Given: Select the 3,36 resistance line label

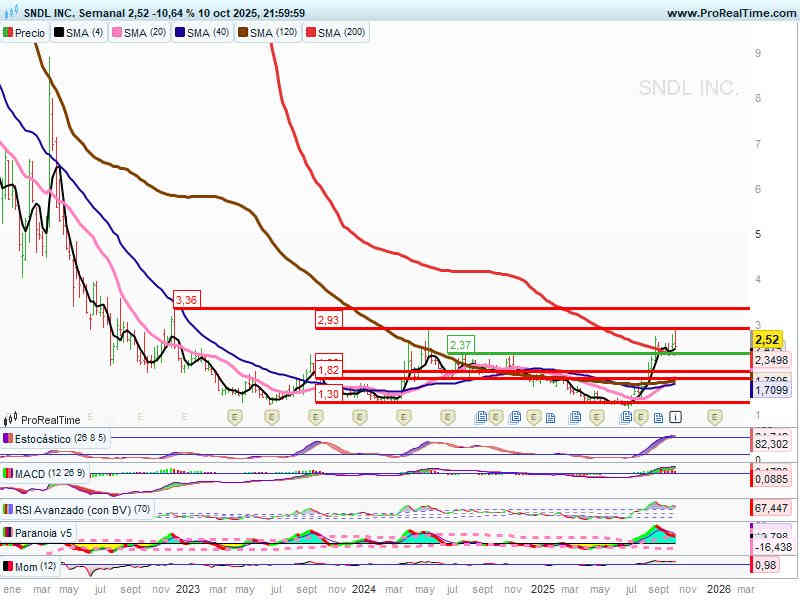Looking at the screenshot, I should click(187, 299).
